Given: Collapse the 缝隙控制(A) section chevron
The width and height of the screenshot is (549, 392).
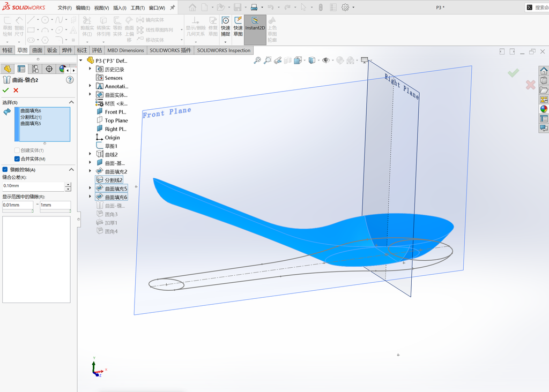Looking at the screenshot, I should click(71, 169).
